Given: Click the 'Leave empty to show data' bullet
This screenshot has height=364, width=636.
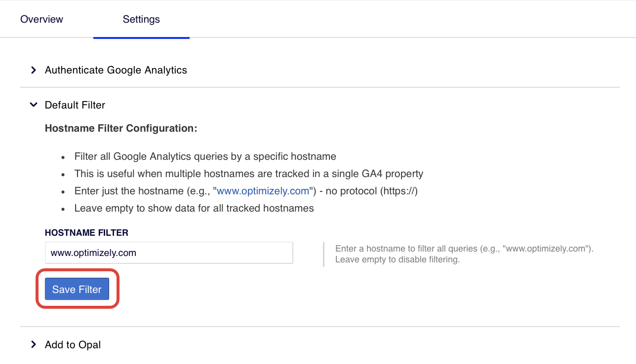Looking at the screenshot, I should (x=194, y=208).
